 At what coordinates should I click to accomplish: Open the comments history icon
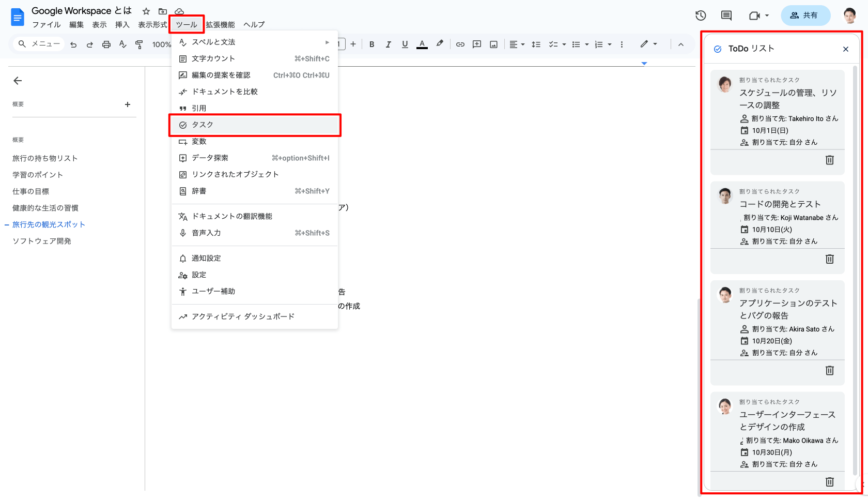(726, 16)
